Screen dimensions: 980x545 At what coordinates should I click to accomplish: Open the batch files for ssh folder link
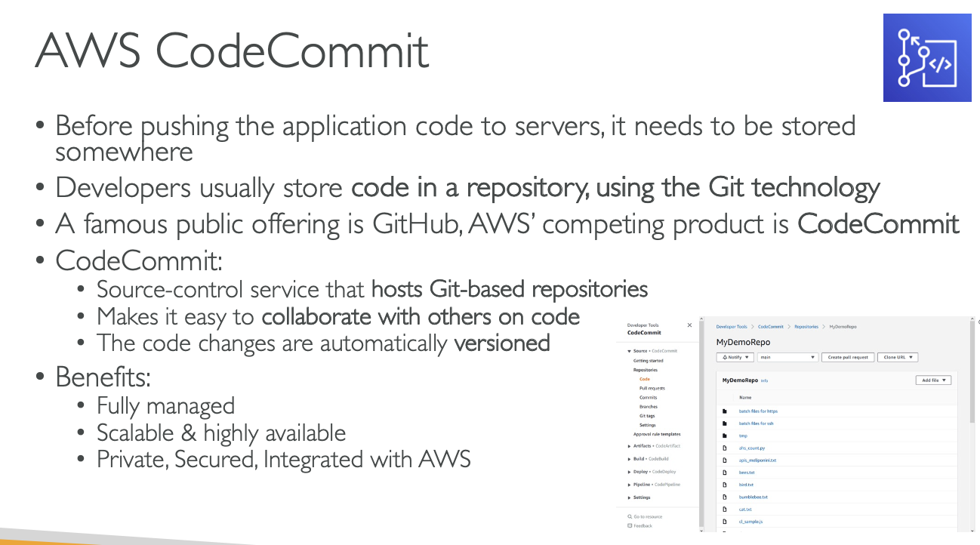pyautogui.click(x=756, y=423)
